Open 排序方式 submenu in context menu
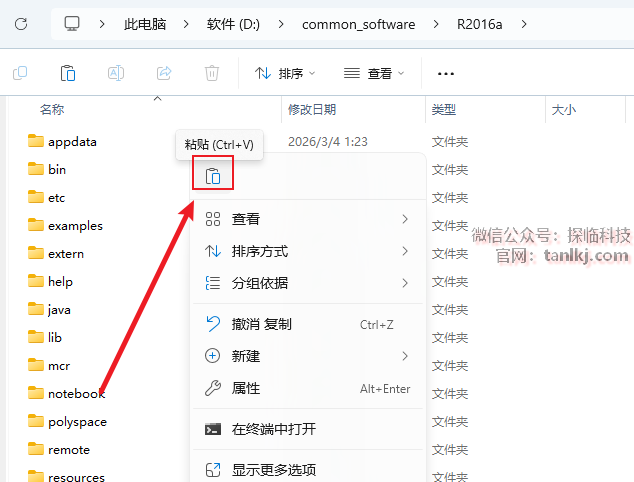 tap(309, 251)
